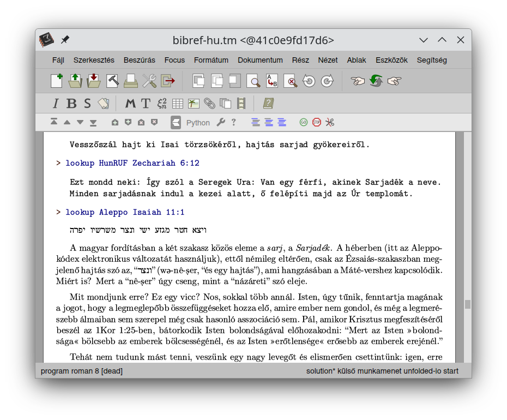Click the Find and Replace icon

pyautogui.click(x=271, y=81)
